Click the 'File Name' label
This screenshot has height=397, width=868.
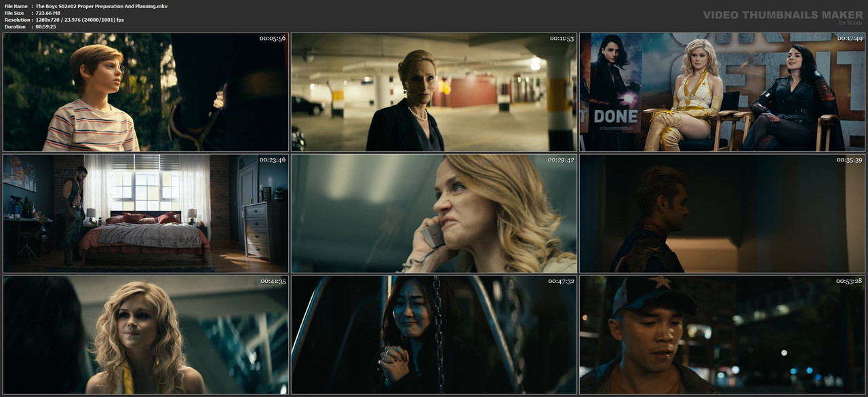[16, 6]
